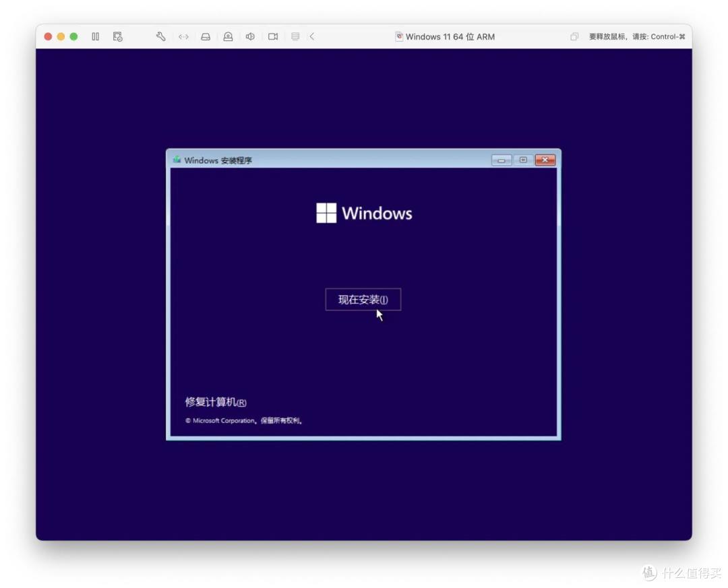Close the VM window with red button

click(48, 36)
